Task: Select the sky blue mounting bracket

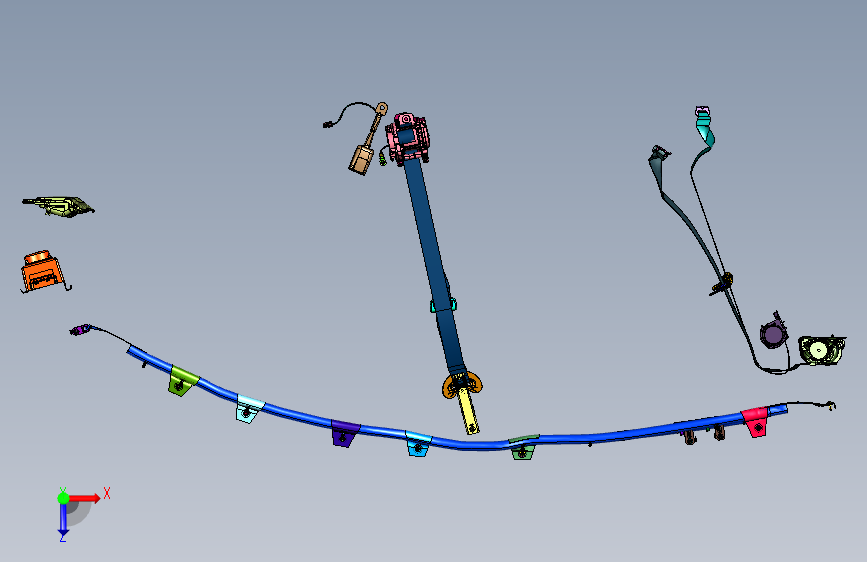Action: coord(418,444)
